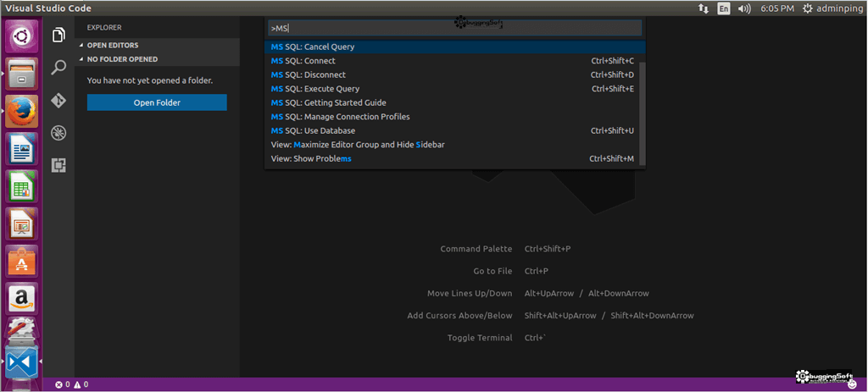Click 'You have not yet opened a folder' text
Screen dimensions: 868x392
click(150, 80)
